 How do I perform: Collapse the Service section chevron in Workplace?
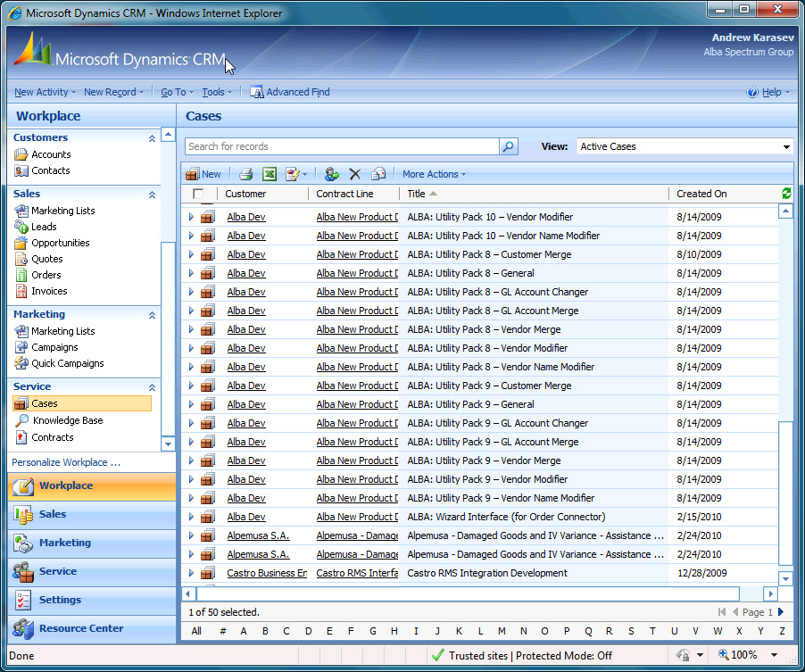[152, 387]
